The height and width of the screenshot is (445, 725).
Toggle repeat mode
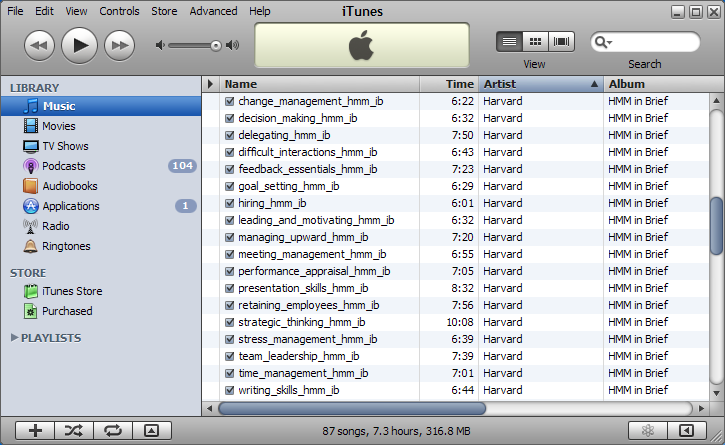113,431
